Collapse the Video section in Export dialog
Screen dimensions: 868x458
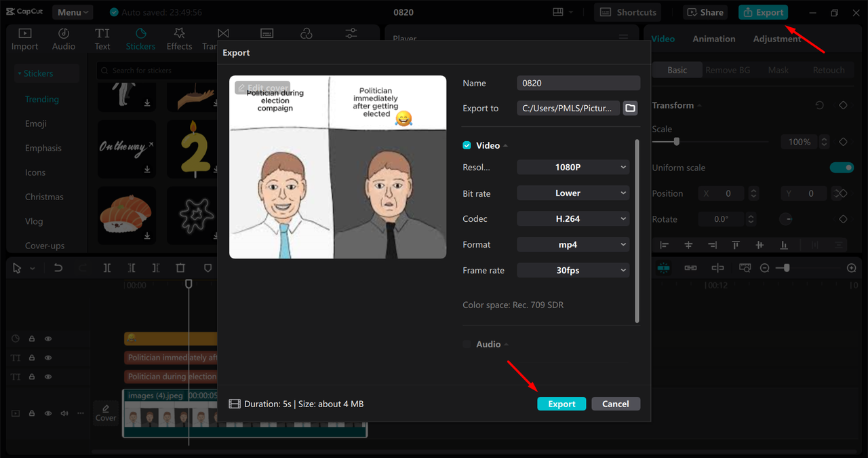(x=505, y=146)
